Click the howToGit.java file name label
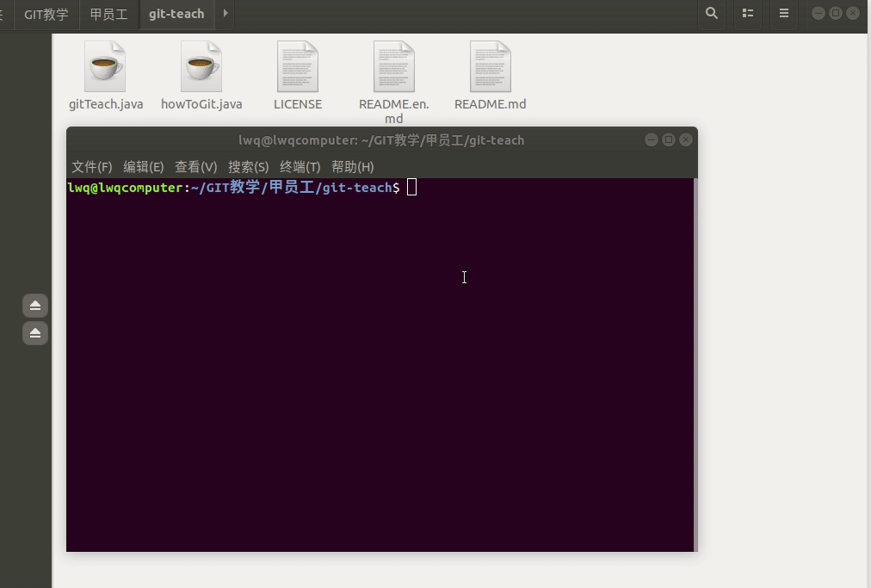The image size is (871, 588). point(201,104)
